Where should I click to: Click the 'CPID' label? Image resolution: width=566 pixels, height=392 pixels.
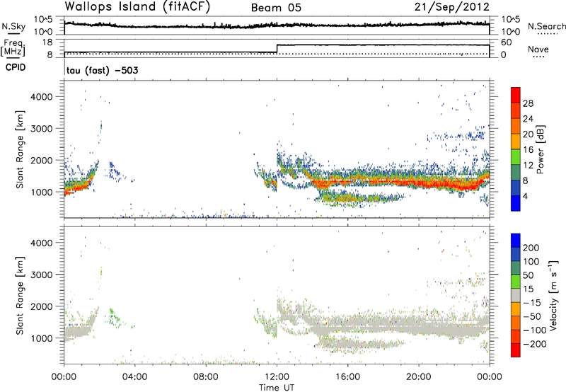point(16,67)
